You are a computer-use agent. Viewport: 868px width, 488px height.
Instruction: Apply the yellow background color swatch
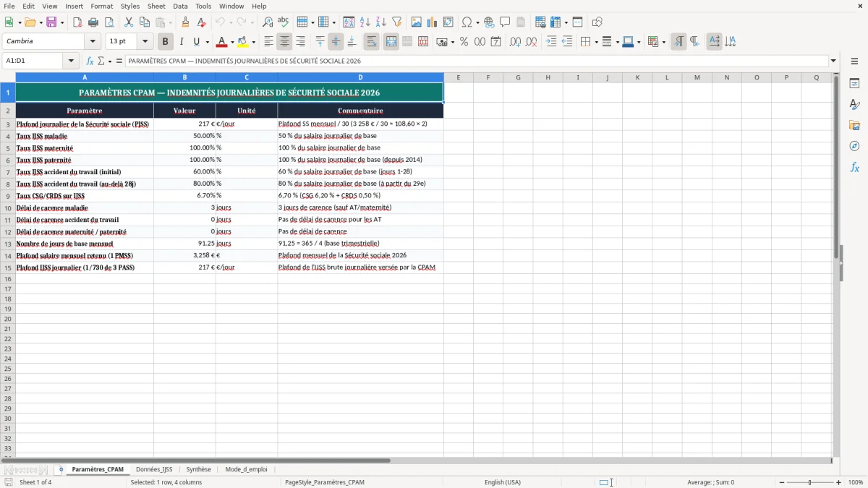pos(244,42)
